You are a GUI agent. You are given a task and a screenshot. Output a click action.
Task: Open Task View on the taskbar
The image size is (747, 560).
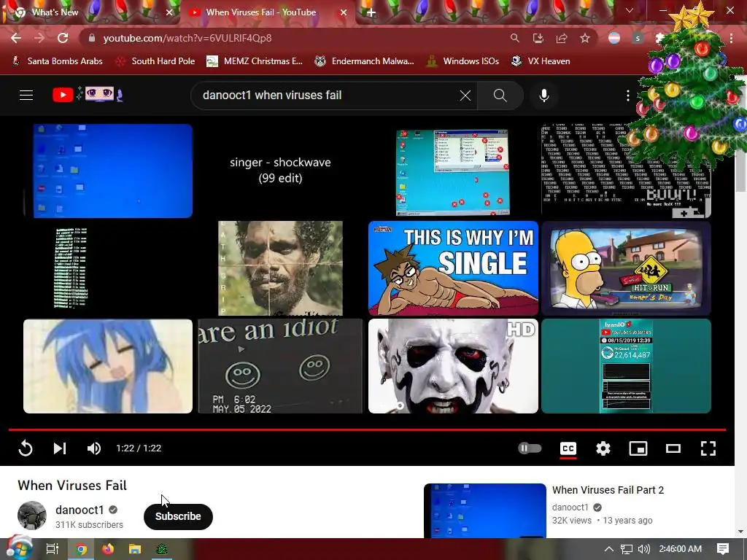click(53, 549)
